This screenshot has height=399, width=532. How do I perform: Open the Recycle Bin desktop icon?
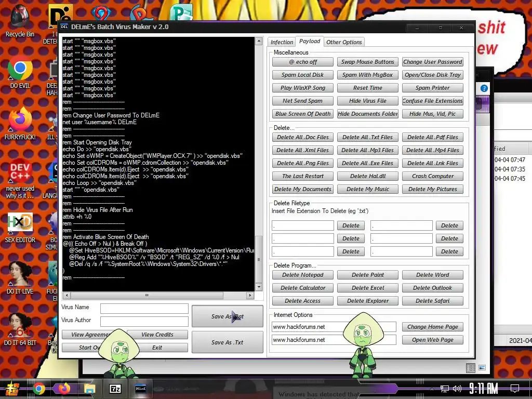[20, 21]
